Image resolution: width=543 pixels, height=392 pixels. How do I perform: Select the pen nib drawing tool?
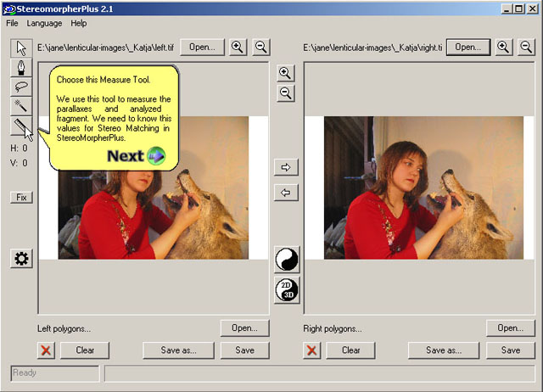[x=21, y=68]
